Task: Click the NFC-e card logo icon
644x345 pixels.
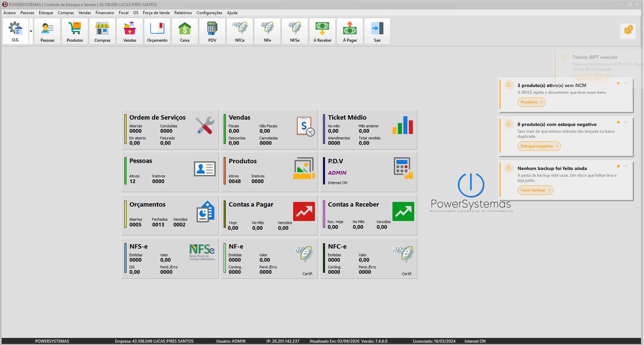Action: 403,254
